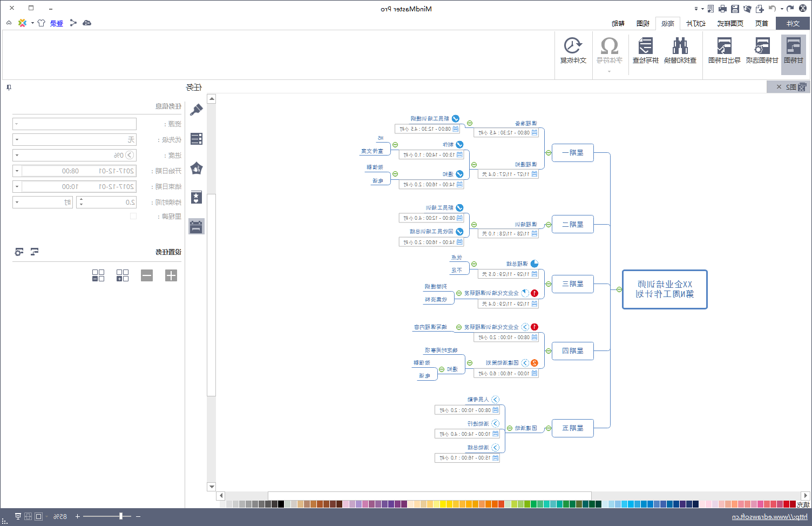812x526 pixels.
Task: Select the 星期二 topic node
Action: pyautogui.click(x=573, y=225)
